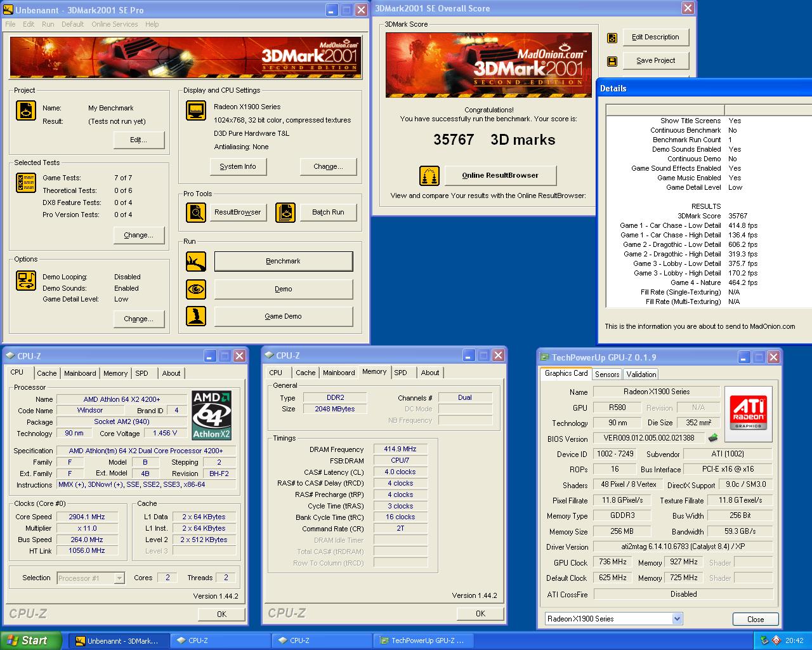Click the Demo button
This screenshot has height=650, width=812.
284,289
